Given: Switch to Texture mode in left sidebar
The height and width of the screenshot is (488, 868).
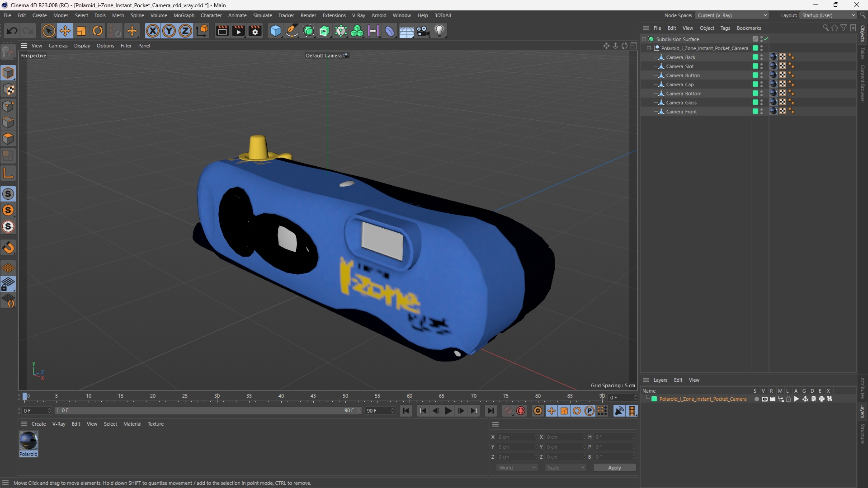Looking at the screenshot, I should (x=9, y=89).
